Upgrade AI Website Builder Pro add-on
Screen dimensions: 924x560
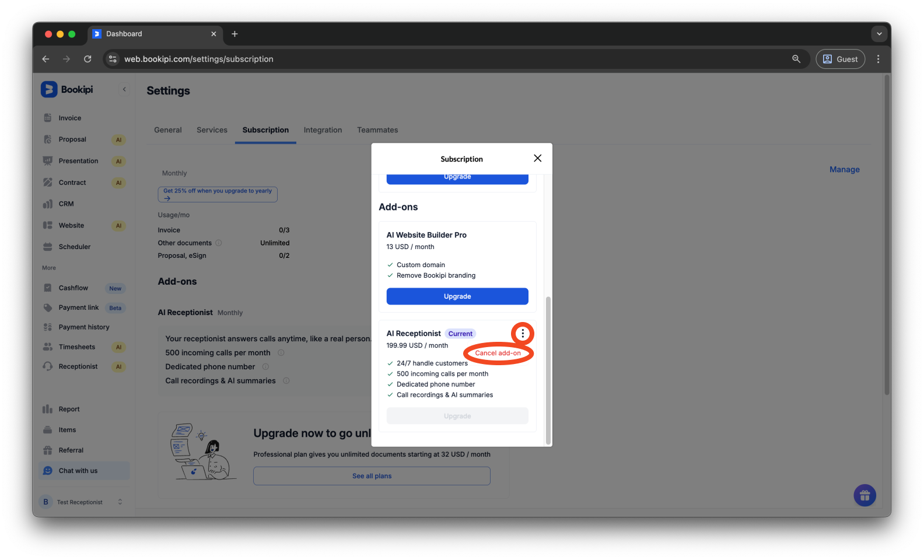(457, 296)
